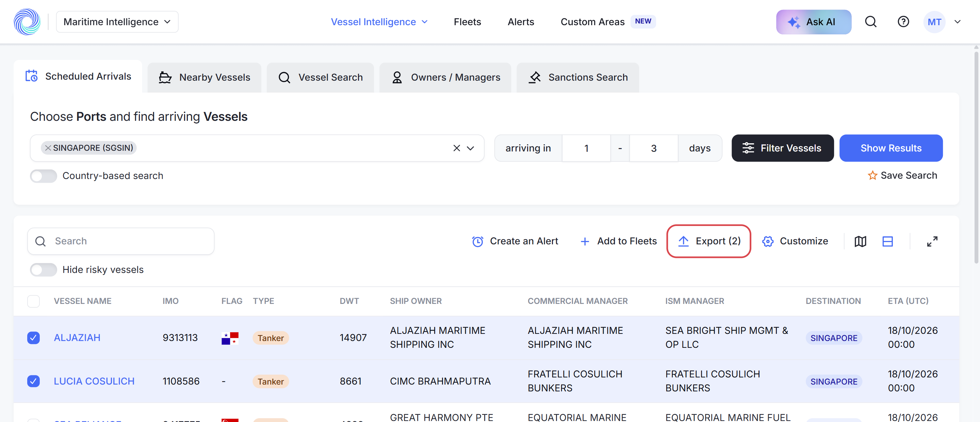Click the Filter Vessels sliders icon
The width and height of the screenshot is (980, 422).
point(748,148)
